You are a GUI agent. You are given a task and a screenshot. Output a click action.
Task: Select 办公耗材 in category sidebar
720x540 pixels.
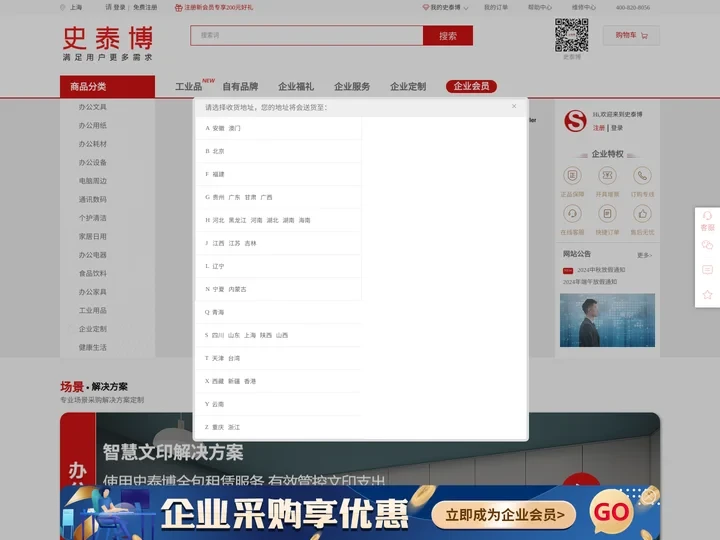point(93,144)
